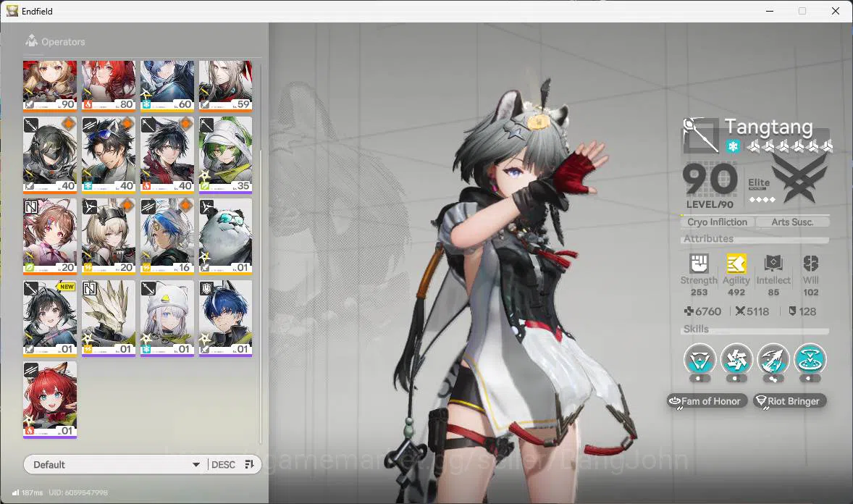This screenshot has height=504, width=853.
Task: Minimize the Endfield window
Action: click(769, 11)
